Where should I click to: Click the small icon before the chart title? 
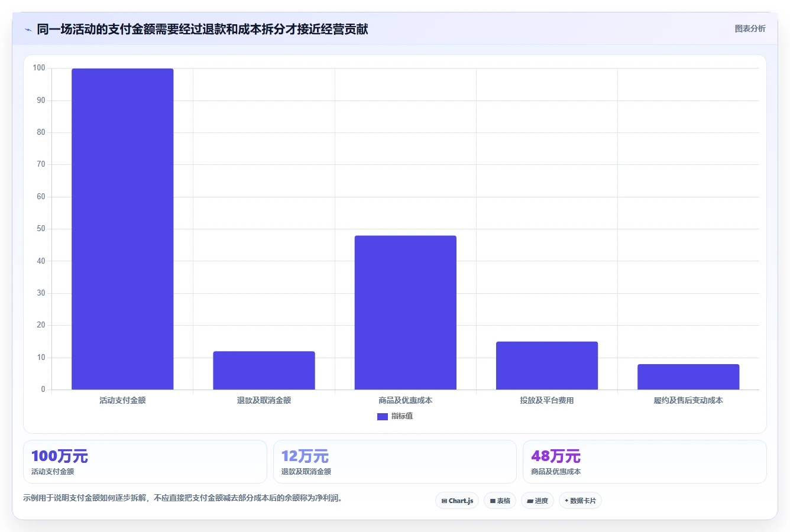[28, 30]
